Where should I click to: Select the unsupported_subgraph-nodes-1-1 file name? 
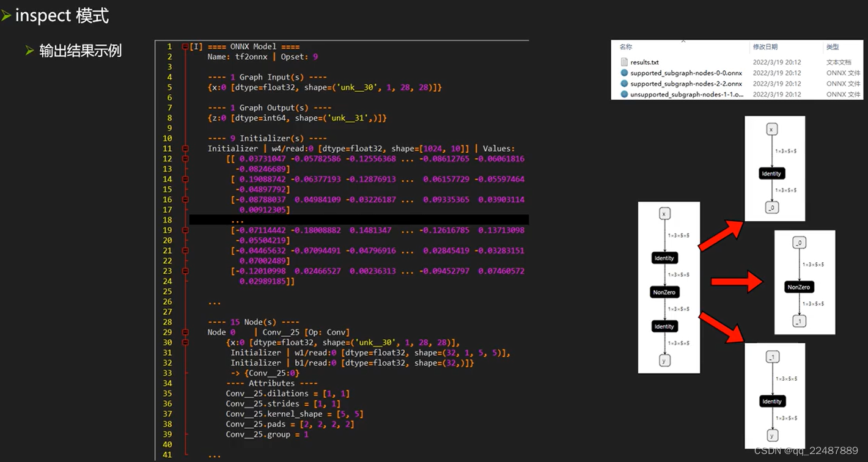[x=686, y=95]
